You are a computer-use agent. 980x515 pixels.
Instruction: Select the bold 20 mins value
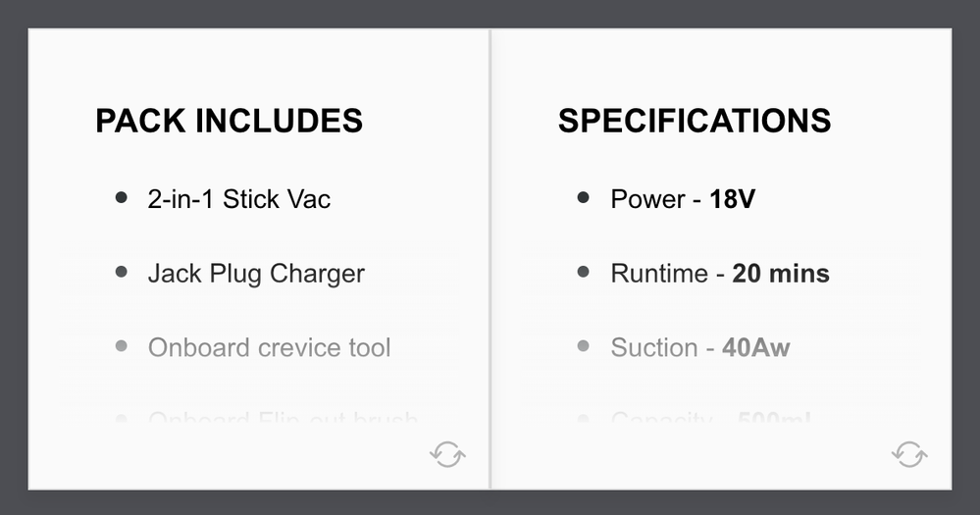781,274
